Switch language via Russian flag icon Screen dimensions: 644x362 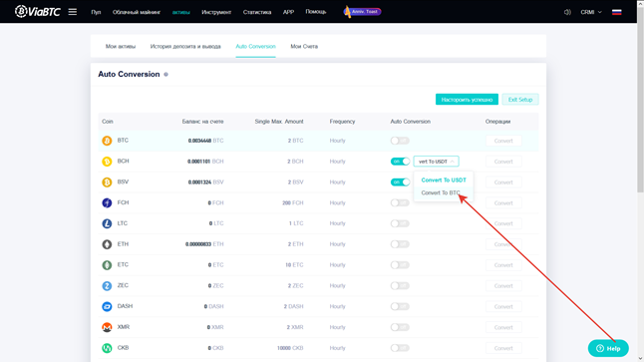point(616,12)
